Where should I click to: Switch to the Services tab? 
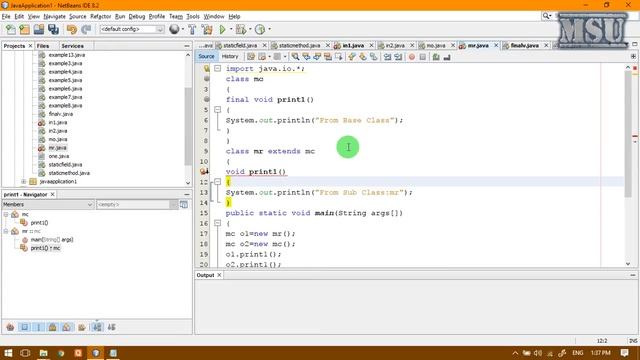coord(72,46)
